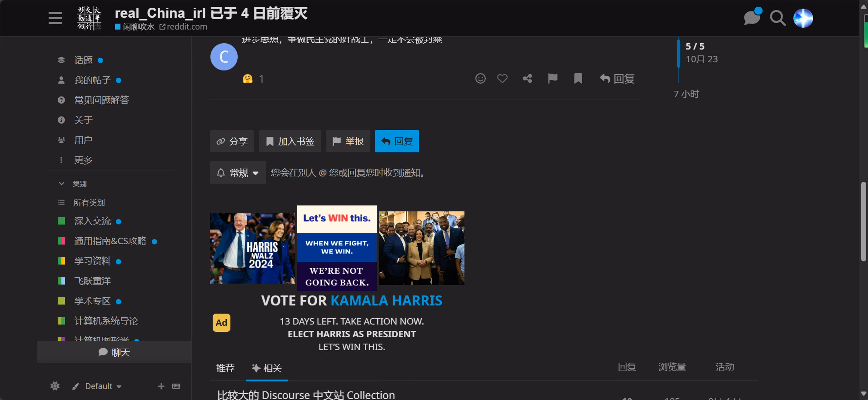868x400 pixels.
Task: Open the 学习资料 category
Action: tap(92, 261)
